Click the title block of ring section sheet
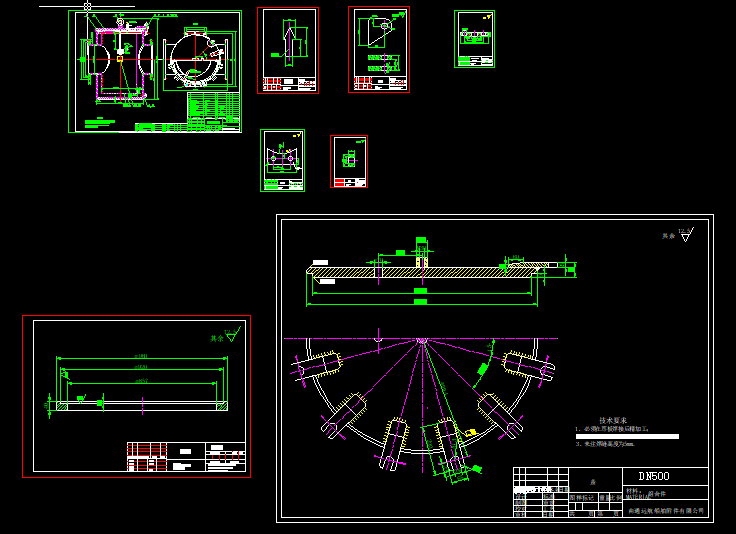Image resolution: width=736 pixels, height=534 pixels. (186, 457)
